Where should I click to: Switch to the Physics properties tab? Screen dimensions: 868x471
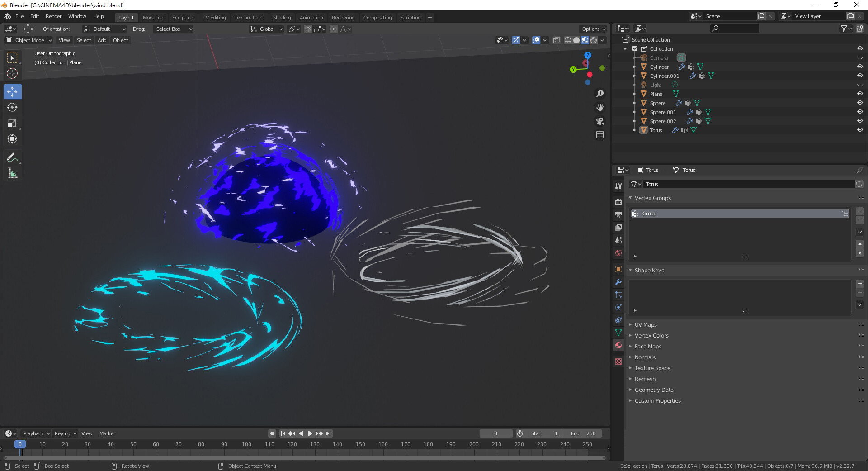pos(618,307)
